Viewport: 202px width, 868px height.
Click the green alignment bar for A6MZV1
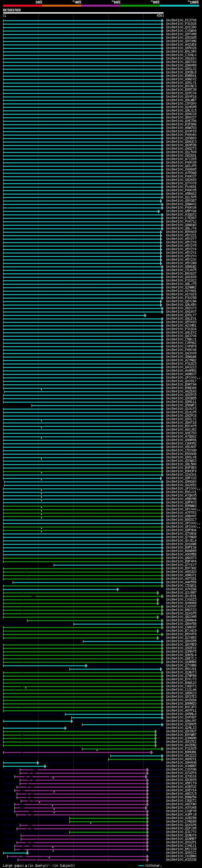click(x=136, y=759)
